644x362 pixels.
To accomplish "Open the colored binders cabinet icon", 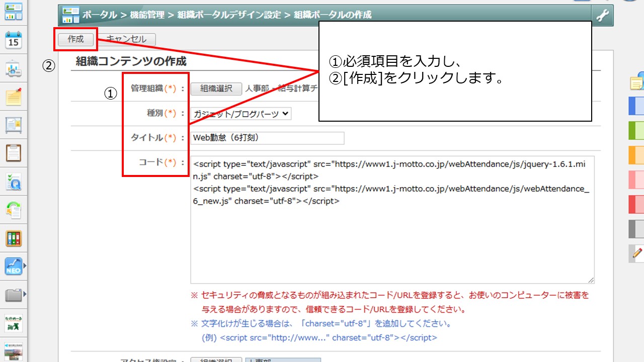I will click(x=14, y=238).
